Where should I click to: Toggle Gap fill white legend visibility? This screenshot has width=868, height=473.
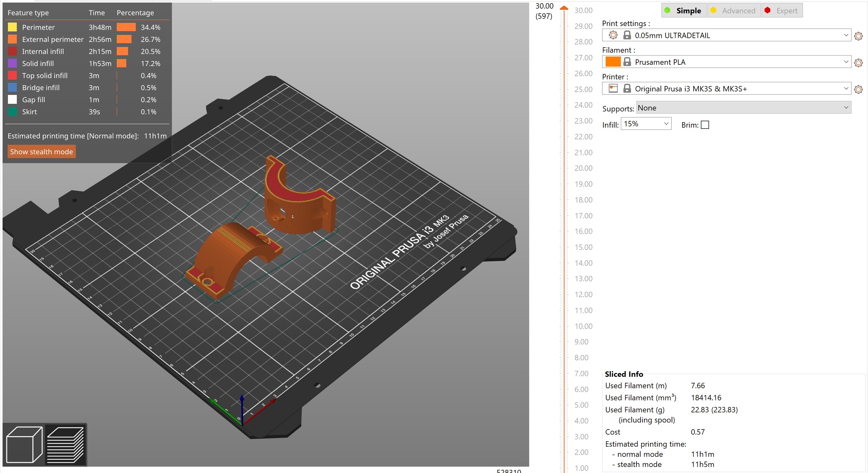coord(12,100)
